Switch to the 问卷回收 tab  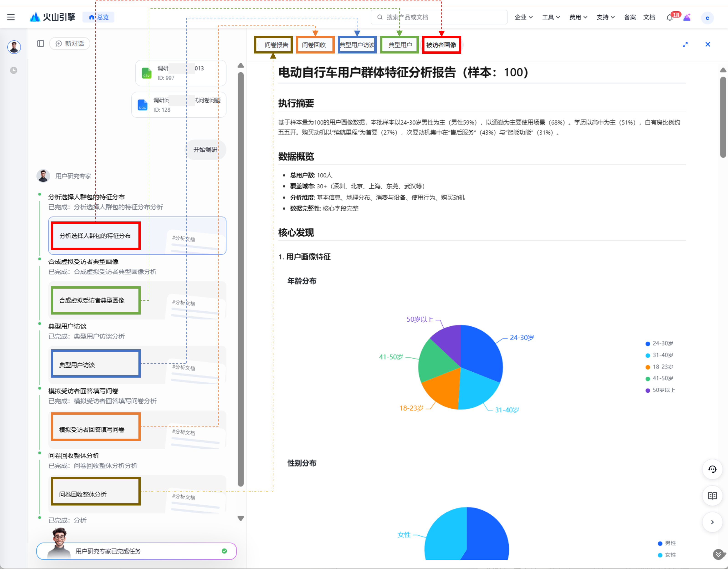click(314, 45)
